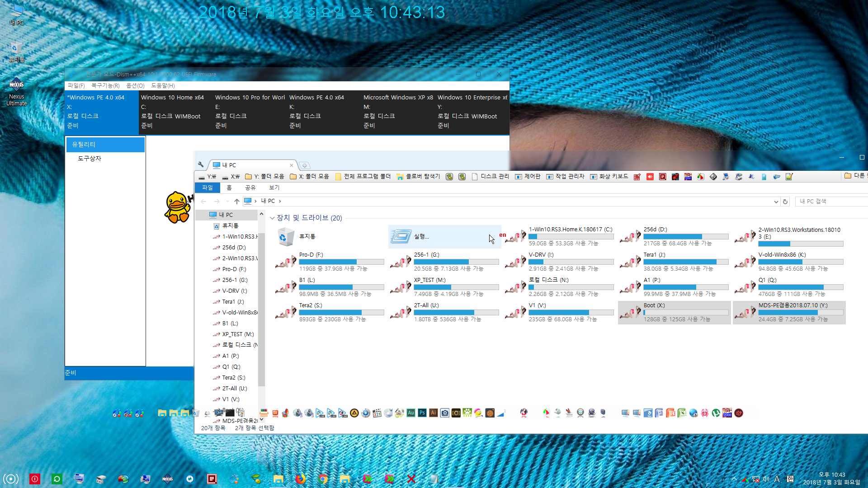This screenshot has height=488, width=868.
Task: Open the recent locations dropdown arrow
Action: 227,201
